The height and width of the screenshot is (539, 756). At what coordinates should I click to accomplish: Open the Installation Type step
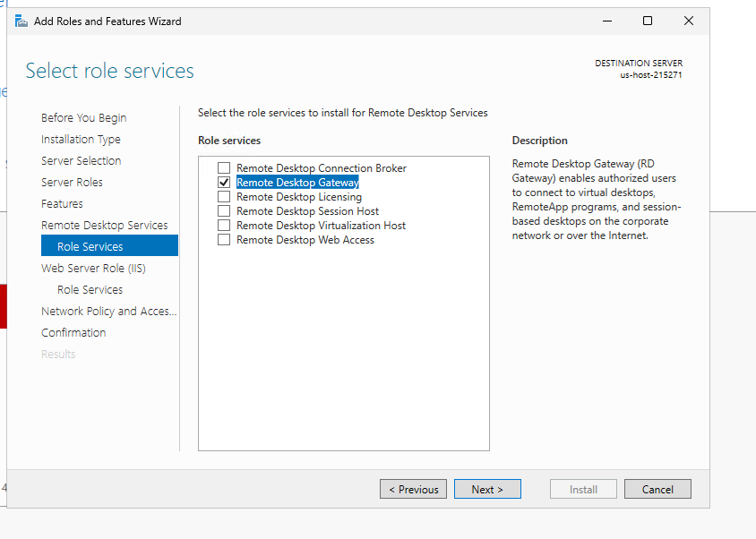pos(81,140)
